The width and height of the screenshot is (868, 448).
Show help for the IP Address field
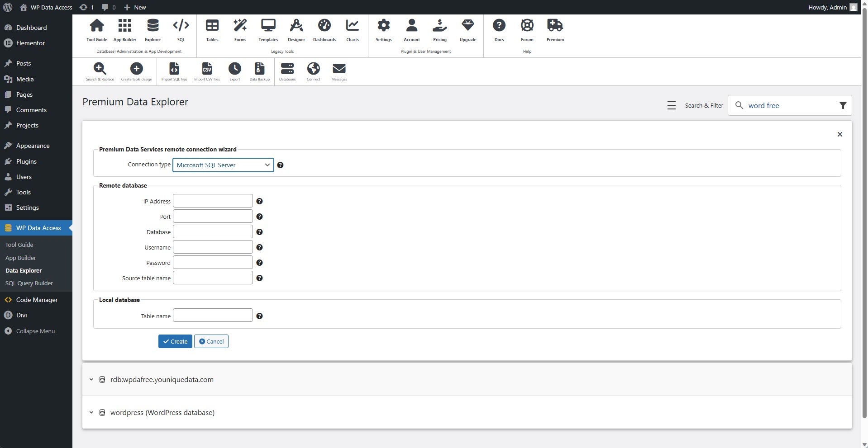pyautogui.click(x=259, y=201)
